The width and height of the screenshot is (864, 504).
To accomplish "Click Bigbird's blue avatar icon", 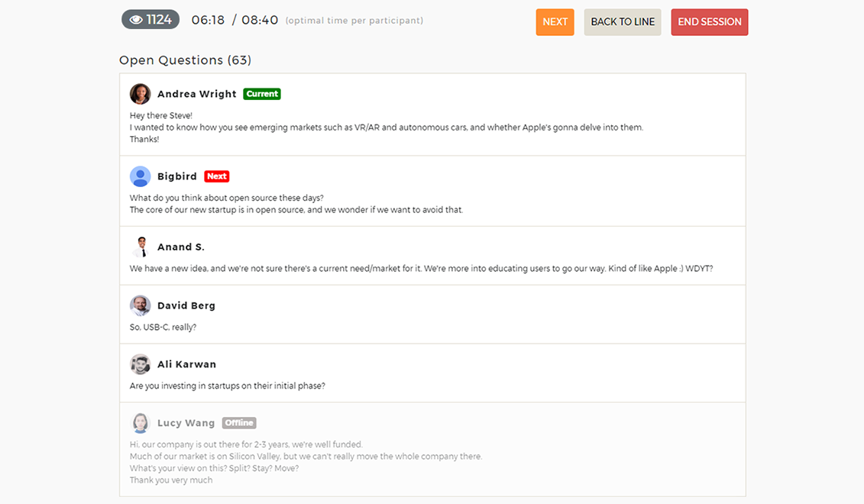I will [141, 176].
